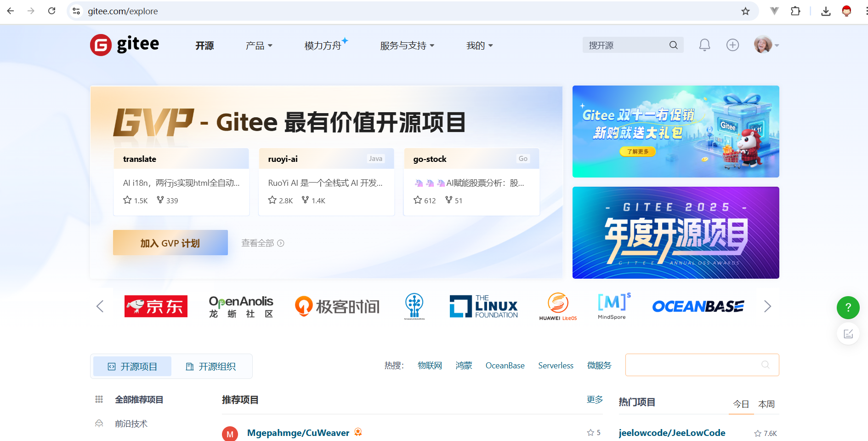Click the OceanBase logo
Screen dimensions: 868x441
[x=698, y=306]
